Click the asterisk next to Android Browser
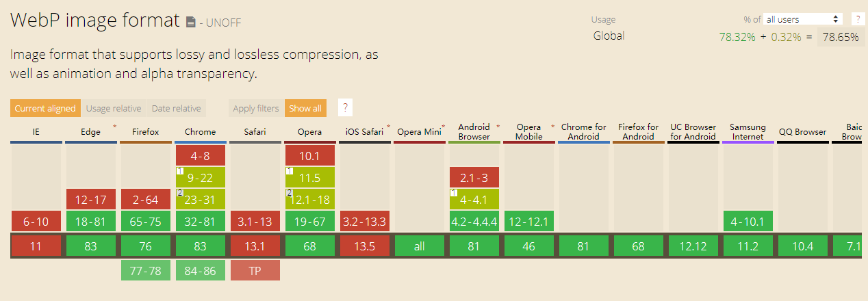868x301 pixels. click(x=498, y=127)
